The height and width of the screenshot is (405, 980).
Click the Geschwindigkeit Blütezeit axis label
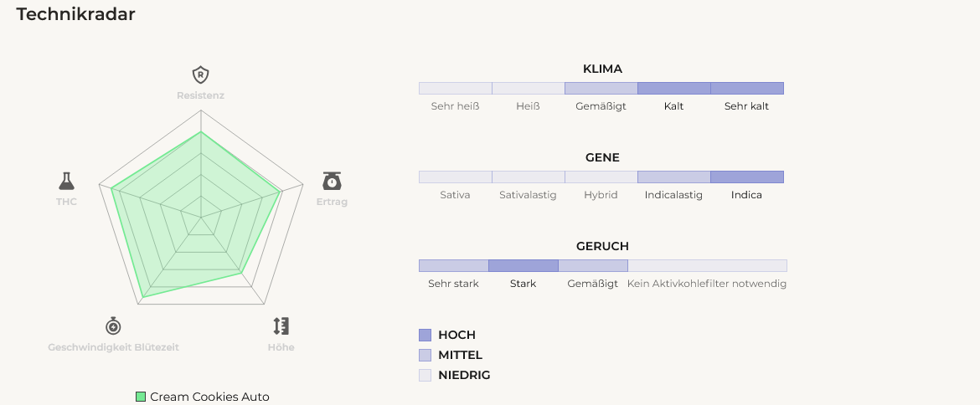pyautogui.click(x=113, y=347)
